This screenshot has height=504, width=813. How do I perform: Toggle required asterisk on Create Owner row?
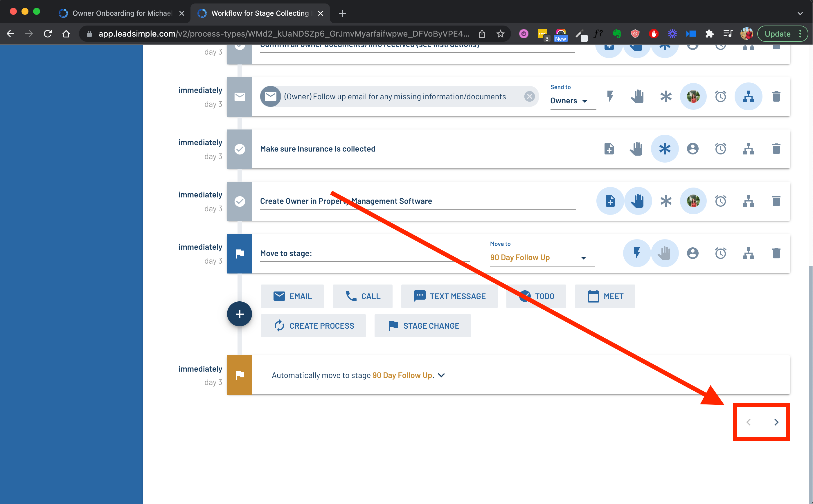click(x=666, y=201)
